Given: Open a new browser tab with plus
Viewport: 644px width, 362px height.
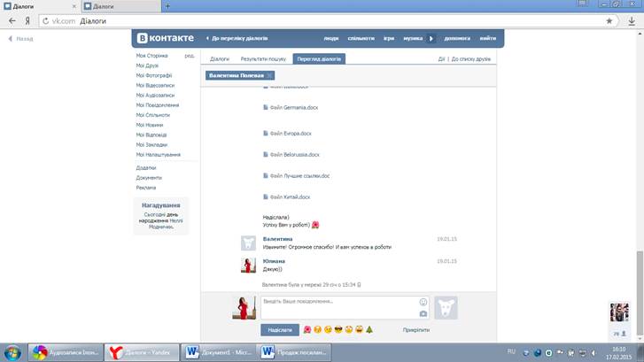Looking at the screenshot, I should click(x=167, y=6).
